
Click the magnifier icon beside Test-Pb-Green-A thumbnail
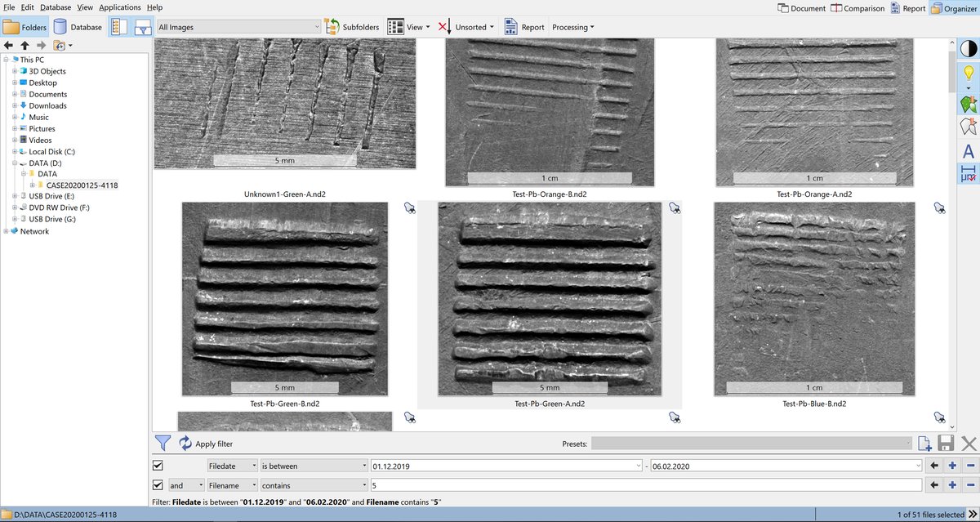click(675, 209)
